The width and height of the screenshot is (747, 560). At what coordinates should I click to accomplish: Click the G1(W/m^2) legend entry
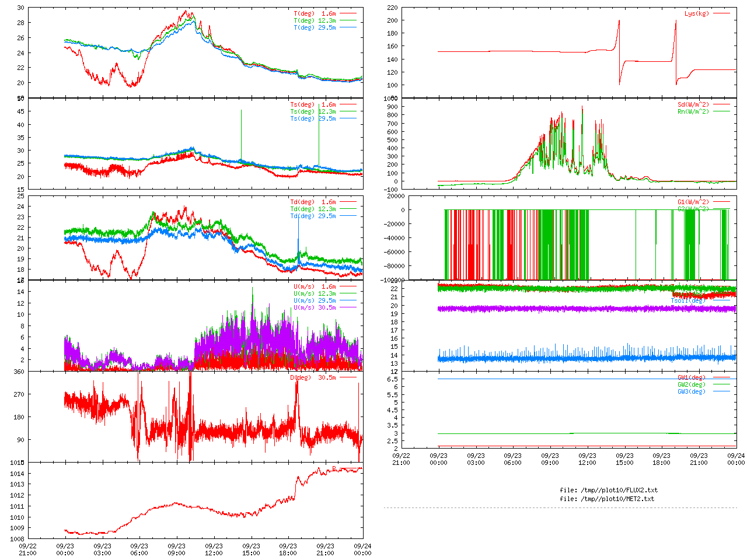[x=693, y=202]
